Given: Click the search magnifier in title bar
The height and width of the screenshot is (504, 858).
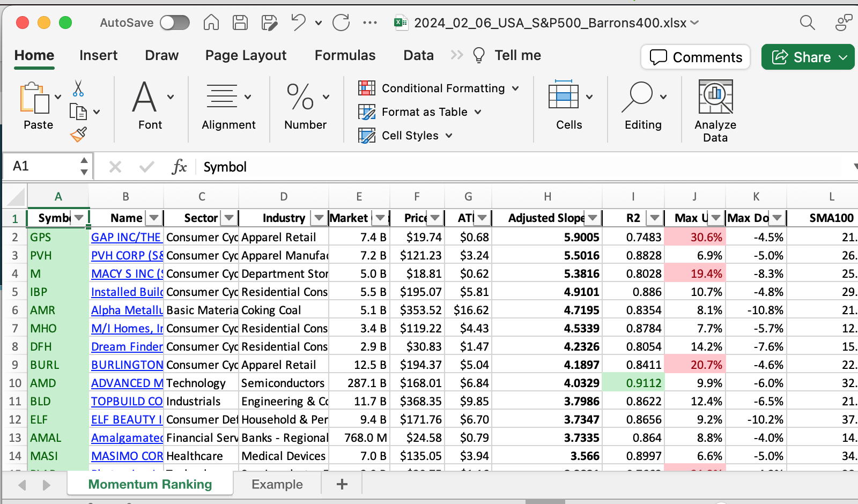Looking at the screenshot, I should 807,23.
